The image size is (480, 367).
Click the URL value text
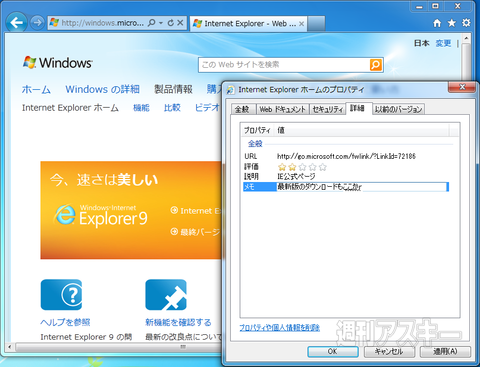[346, 156]
